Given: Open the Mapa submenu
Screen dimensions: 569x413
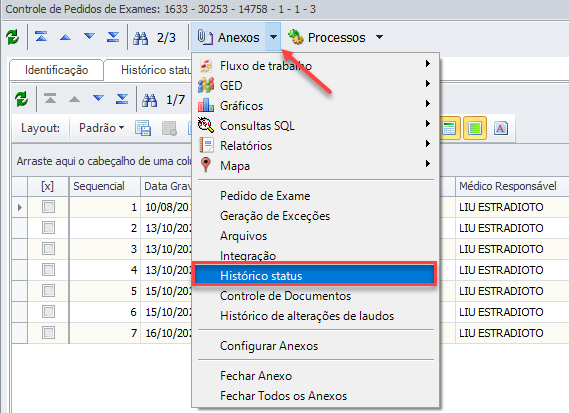Looking at the screenshot, I should [x=316, y=165].
